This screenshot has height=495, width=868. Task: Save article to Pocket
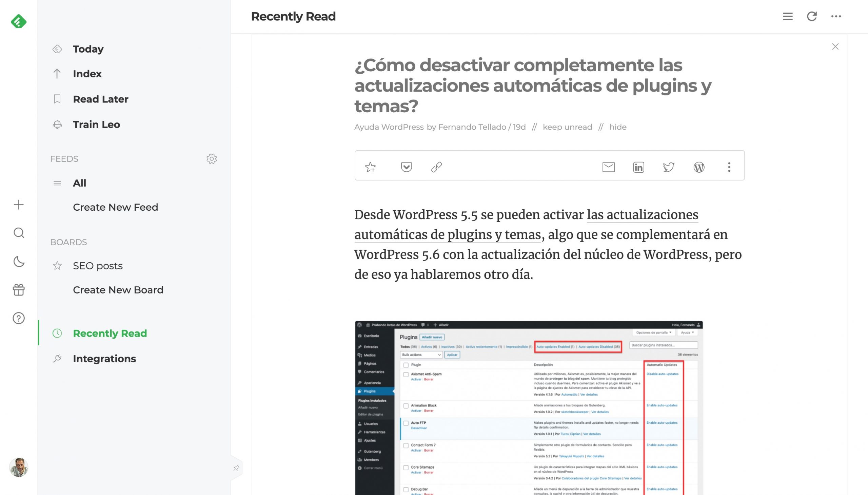coord(406,167)
